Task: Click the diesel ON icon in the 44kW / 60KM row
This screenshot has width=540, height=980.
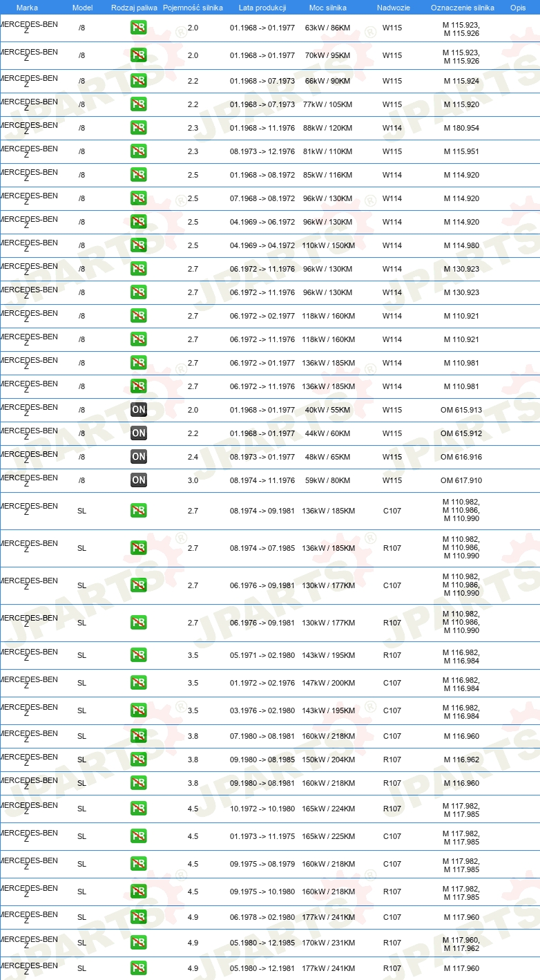Action: [x=139, y=434]
